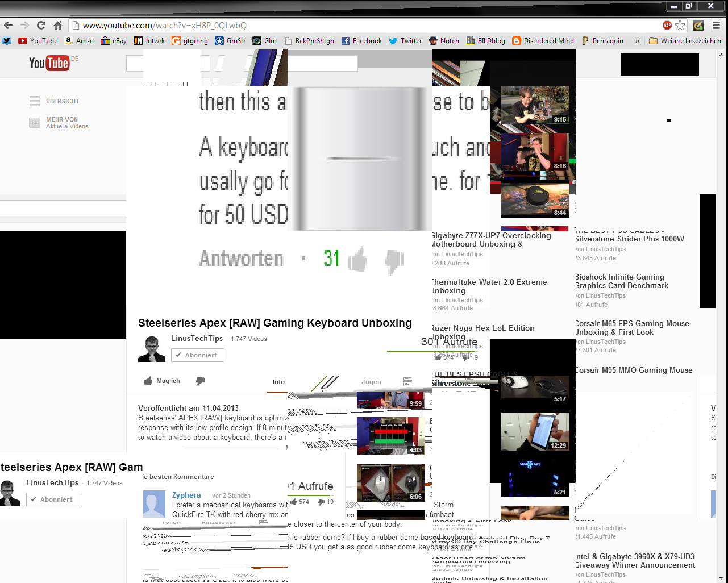Click the Mag ich thumbs-up button
The width and height of the screenshot is (728, 583).
tap(162, 381)
